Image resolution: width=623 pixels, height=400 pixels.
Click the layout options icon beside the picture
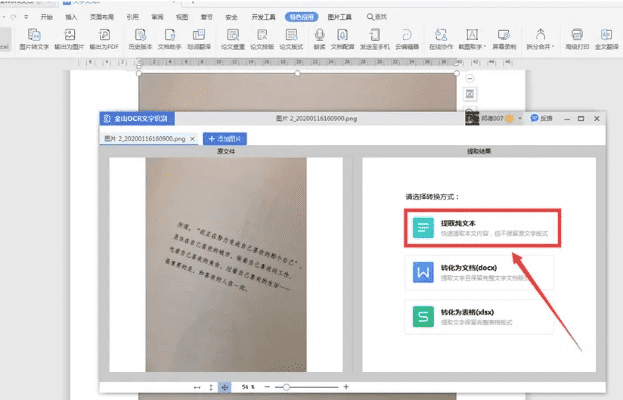click(x=470, y=94)
